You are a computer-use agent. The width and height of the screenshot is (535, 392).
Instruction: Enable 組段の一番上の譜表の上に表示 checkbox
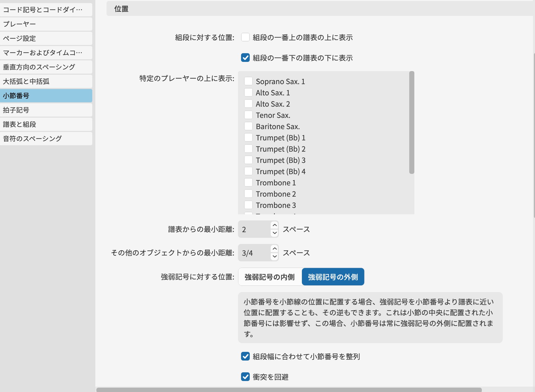point(245,37)
